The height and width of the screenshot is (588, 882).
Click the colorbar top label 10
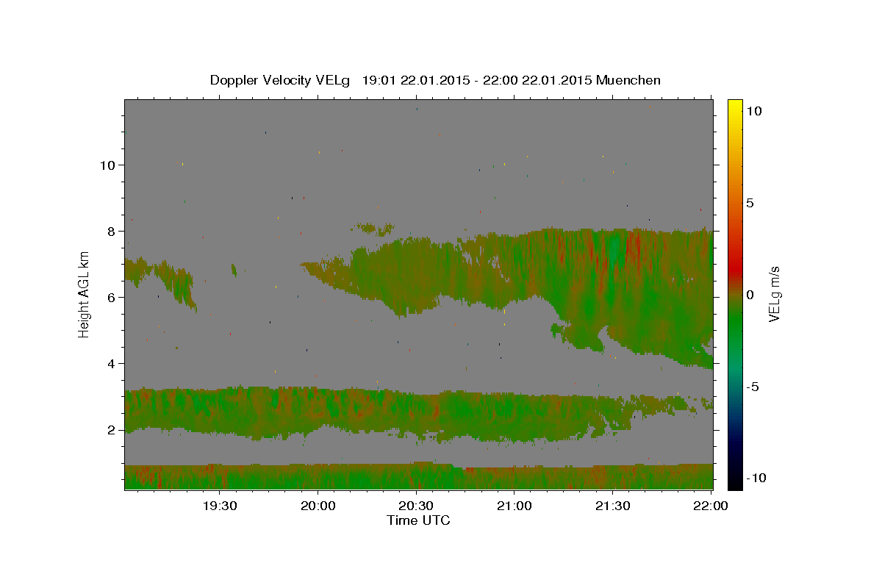(753, 111)
